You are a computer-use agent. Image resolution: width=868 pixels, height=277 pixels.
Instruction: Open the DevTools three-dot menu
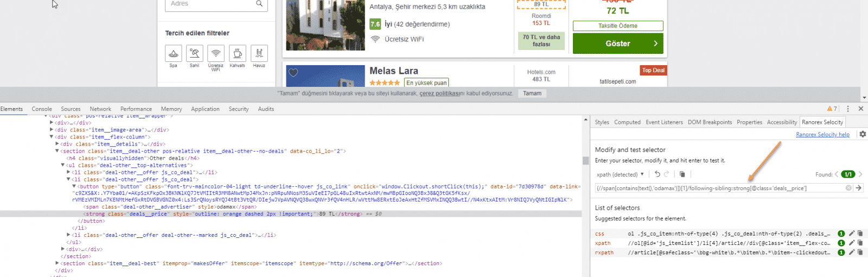point(848,109)
